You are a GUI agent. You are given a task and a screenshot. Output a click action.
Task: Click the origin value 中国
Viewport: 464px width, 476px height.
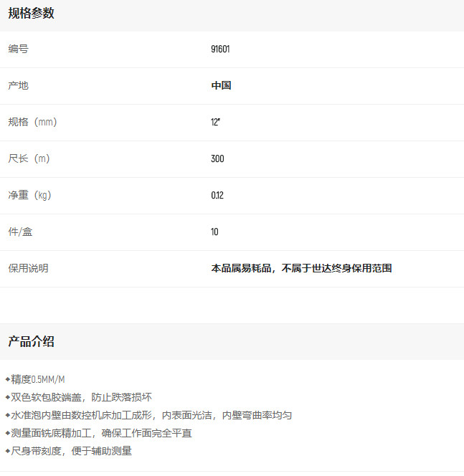[221, 85]
